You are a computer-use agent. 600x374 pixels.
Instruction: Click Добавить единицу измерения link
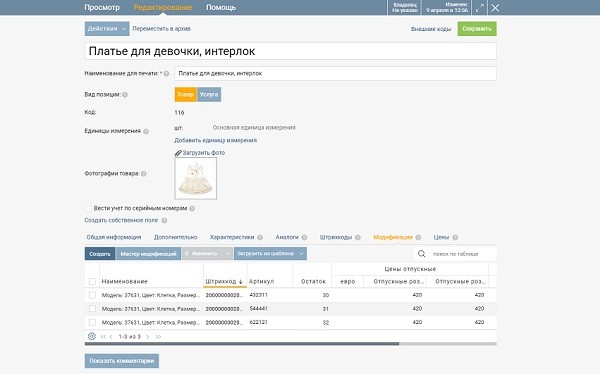click(215, 140)
